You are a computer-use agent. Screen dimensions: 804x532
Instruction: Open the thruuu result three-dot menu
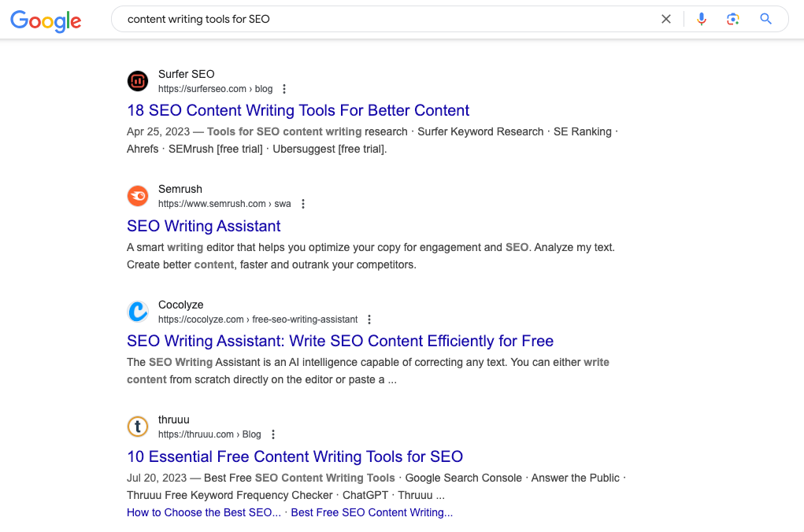click(273, 434)
